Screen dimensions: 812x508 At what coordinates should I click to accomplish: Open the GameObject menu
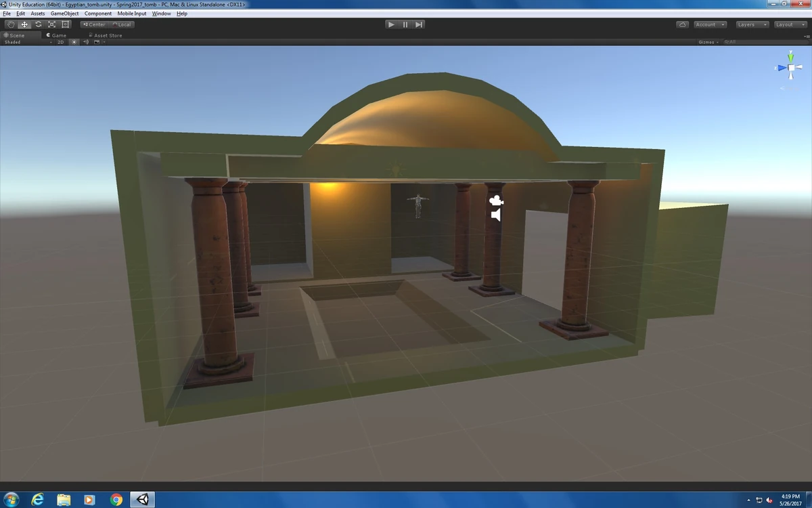click(x=65, y=14)
